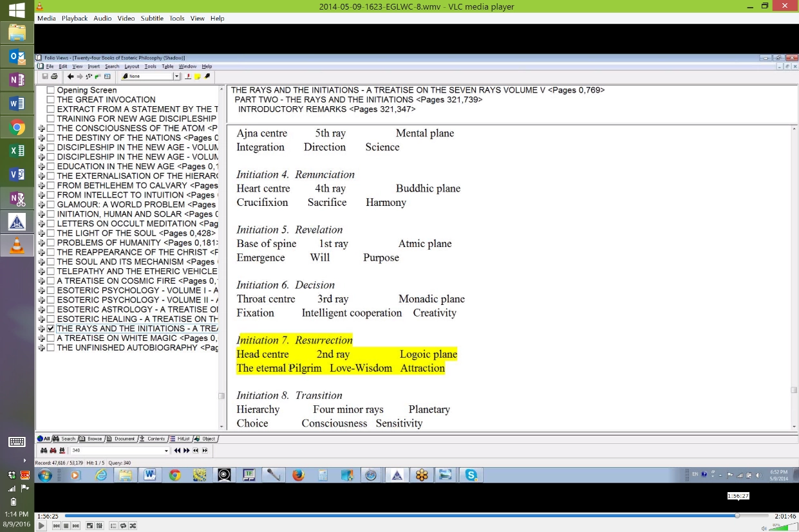Toggle VLC playlist view
799x532 pixels.
(x=114, y=526)
